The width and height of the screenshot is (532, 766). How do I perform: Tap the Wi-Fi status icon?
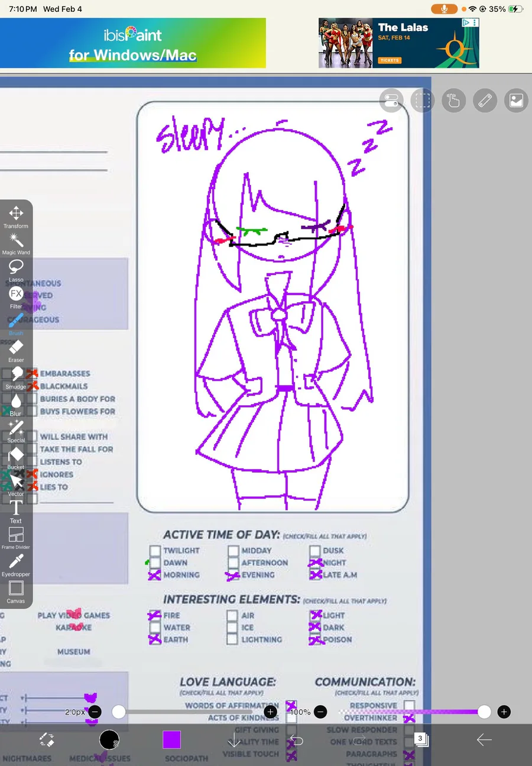pyautogui.click(x=473, y=9)
